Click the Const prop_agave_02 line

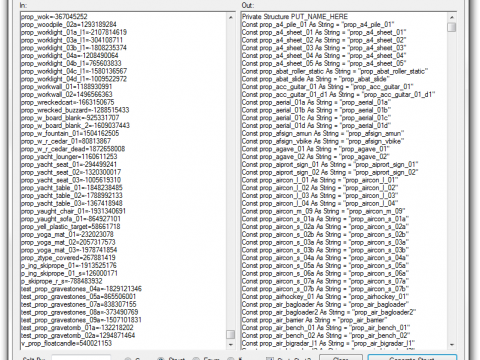[x=316, y=157]
